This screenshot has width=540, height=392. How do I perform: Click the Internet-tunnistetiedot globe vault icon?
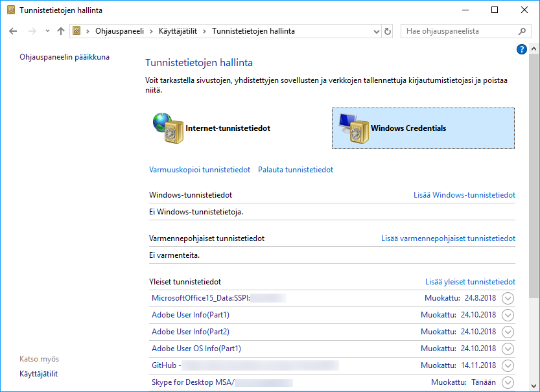click(167, 128)
